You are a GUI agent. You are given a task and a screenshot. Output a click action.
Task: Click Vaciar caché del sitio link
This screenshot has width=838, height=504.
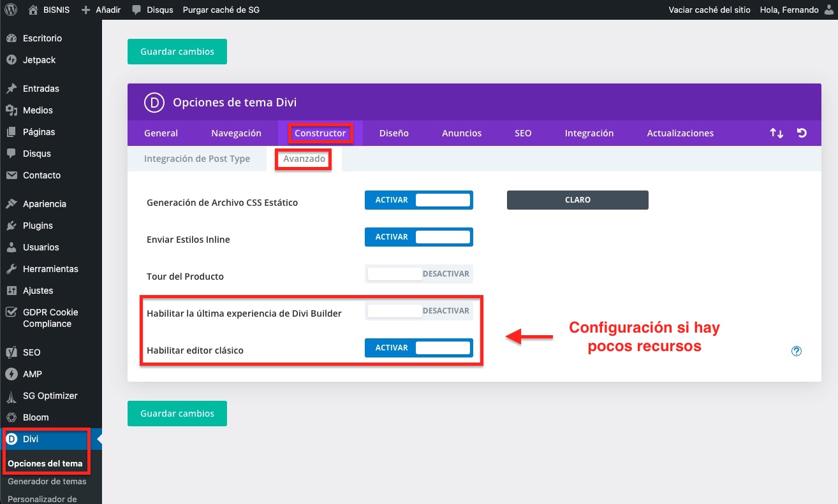[x=708, y=10]
